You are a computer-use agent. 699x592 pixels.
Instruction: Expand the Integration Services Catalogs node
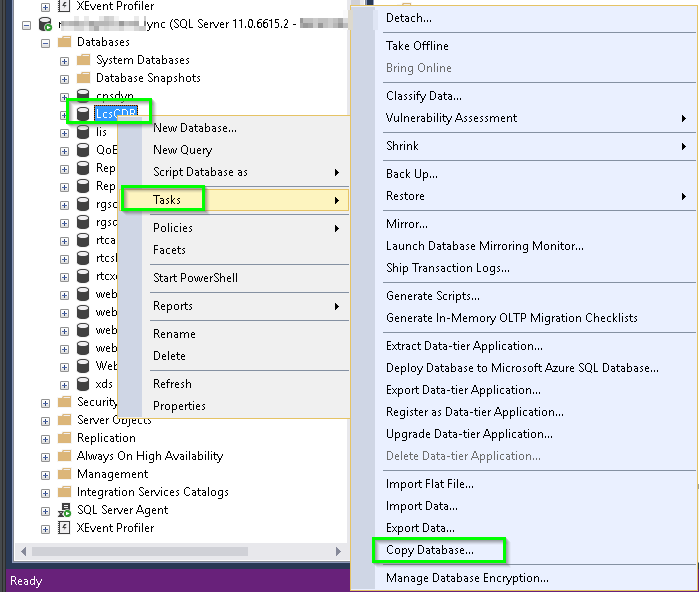(x=45, y=493)
